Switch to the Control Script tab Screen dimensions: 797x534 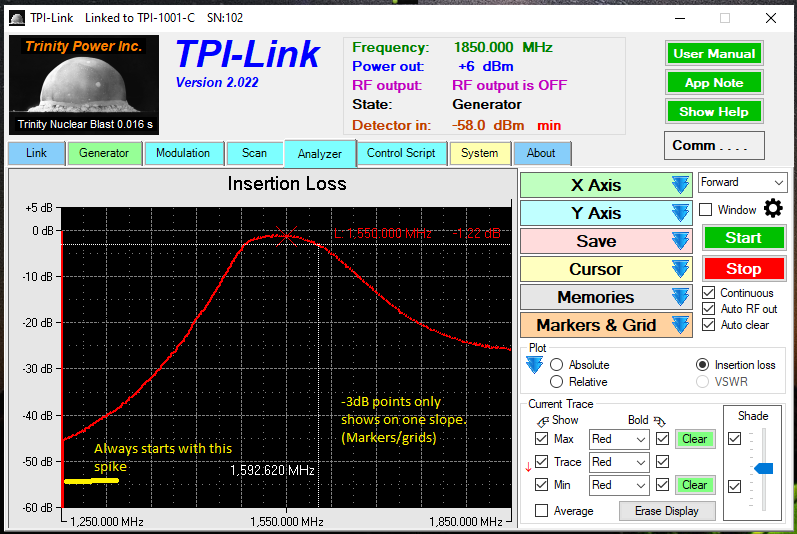[x=401, y=153]
